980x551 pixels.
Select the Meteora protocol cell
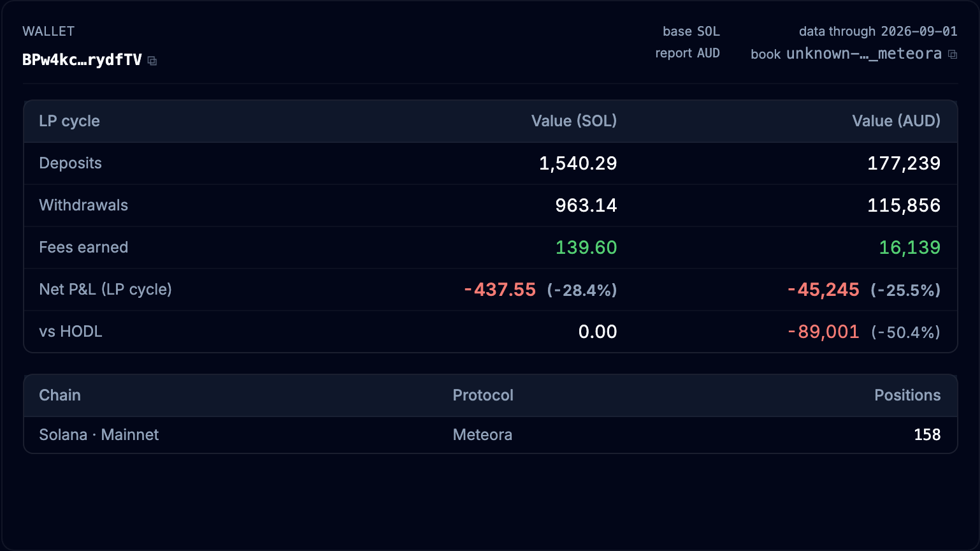tap(482, 435)
